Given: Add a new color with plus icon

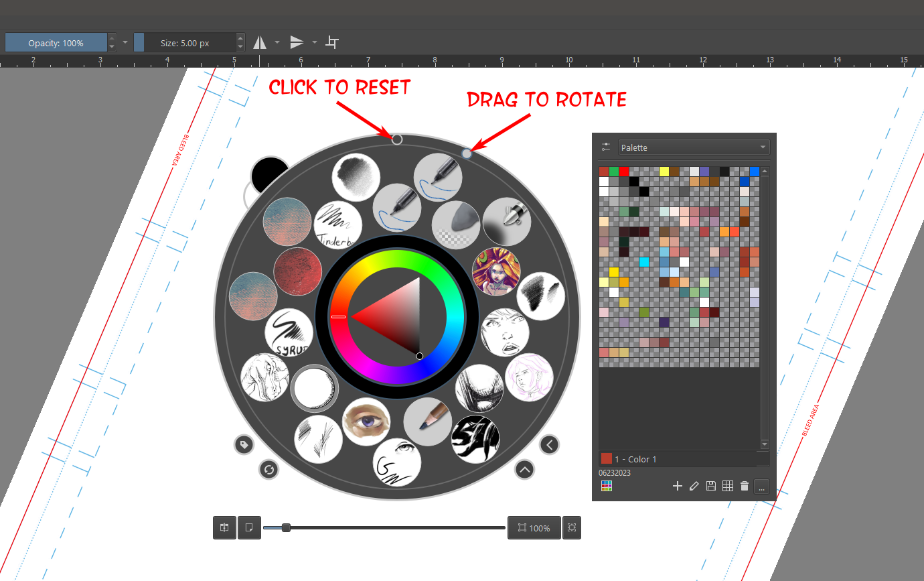Looking at the screenshot, I should click(677, 486).
